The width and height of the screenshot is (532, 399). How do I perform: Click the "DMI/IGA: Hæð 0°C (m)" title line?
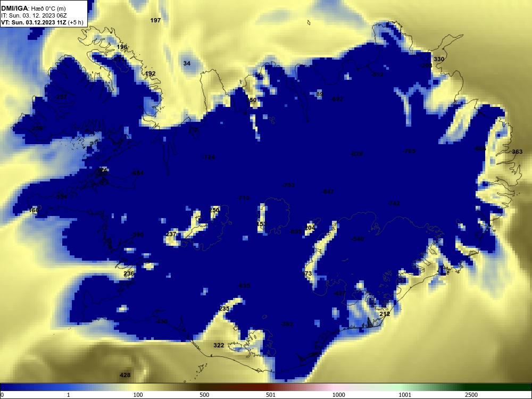(x=33, y=9)
